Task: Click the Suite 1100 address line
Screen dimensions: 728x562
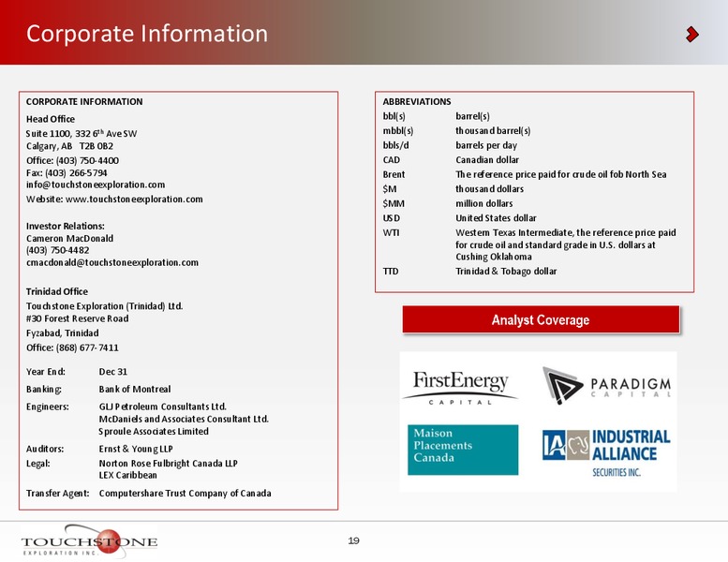Action: [82, 133]
